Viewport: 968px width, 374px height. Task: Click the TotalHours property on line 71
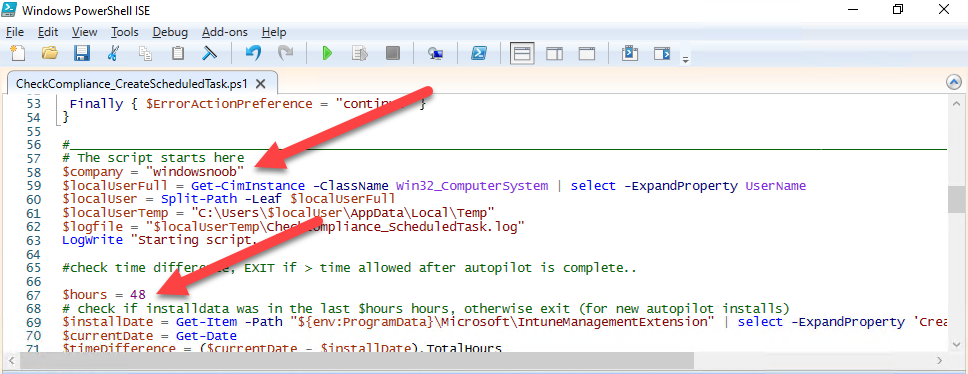coord(464,349)
